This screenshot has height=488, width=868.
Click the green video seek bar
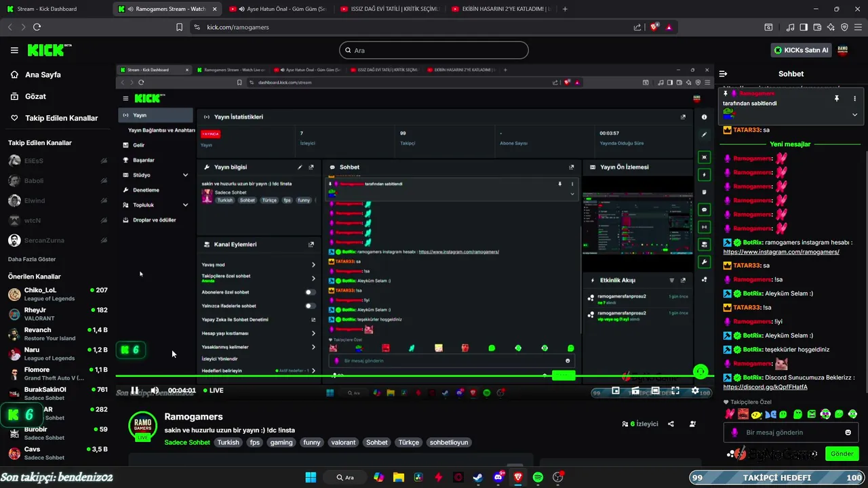click(x=414, y=376)
